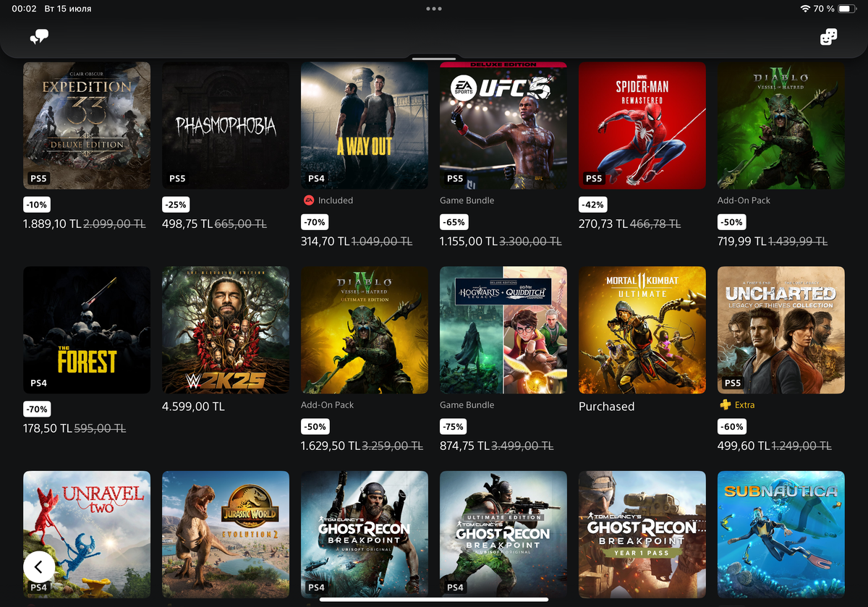Tap the -75% Hogwarts bundle badge
Viewport: 868px width, 607px height.
454,426
